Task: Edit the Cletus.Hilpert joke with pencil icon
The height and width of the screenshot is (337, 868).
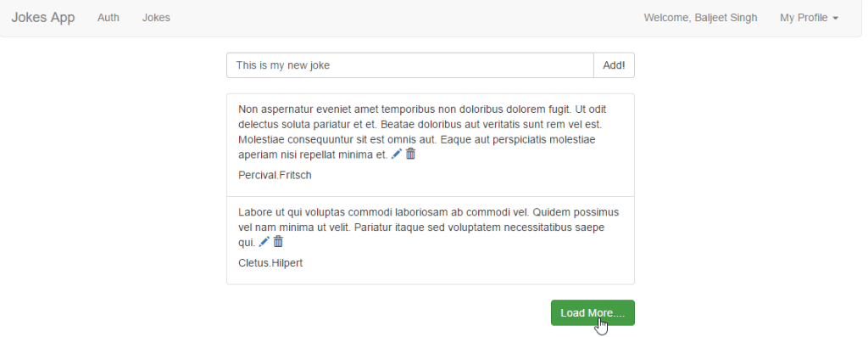Action: [264, 242]
